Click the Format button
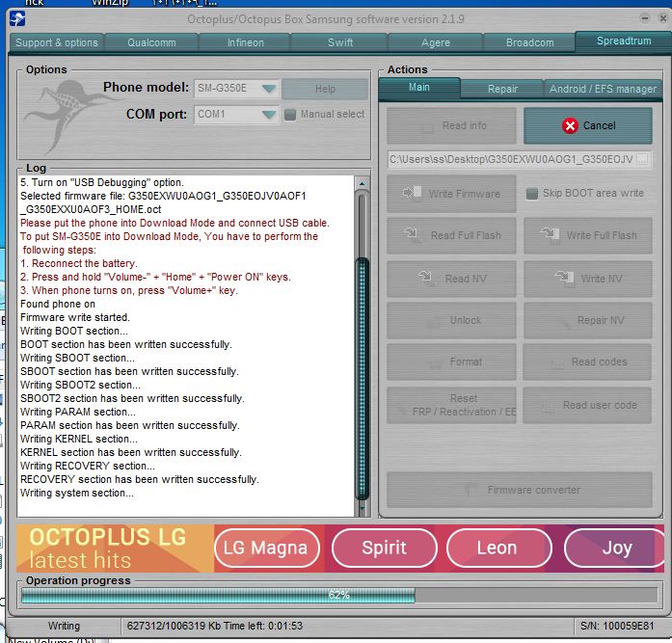The height and width of the screenshot is (643, 672). (452, 362)
